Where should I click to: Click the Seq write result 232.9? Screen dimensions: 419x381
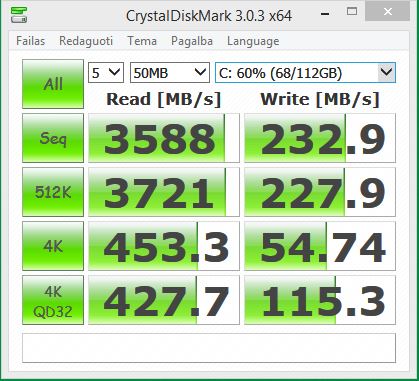pos(320,138)
